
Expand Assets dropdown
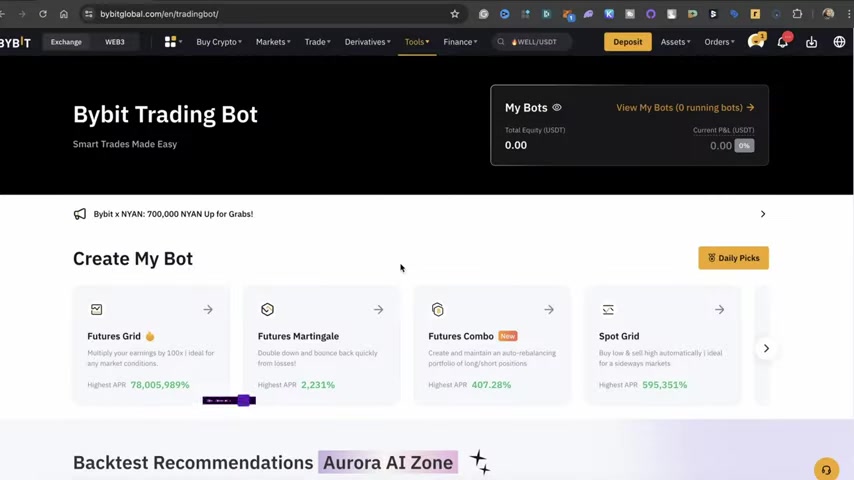pos(675,42)
